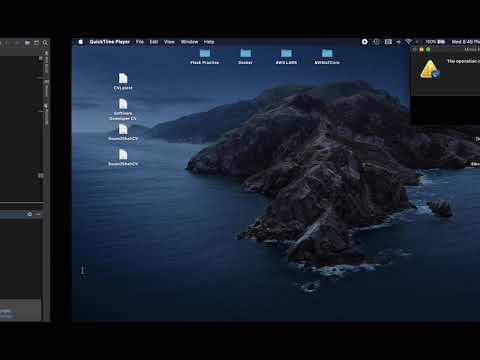Click the battery 100% indicator
Image resolution: width=480 pixels, height=360 pixels.
pos(435,42)
